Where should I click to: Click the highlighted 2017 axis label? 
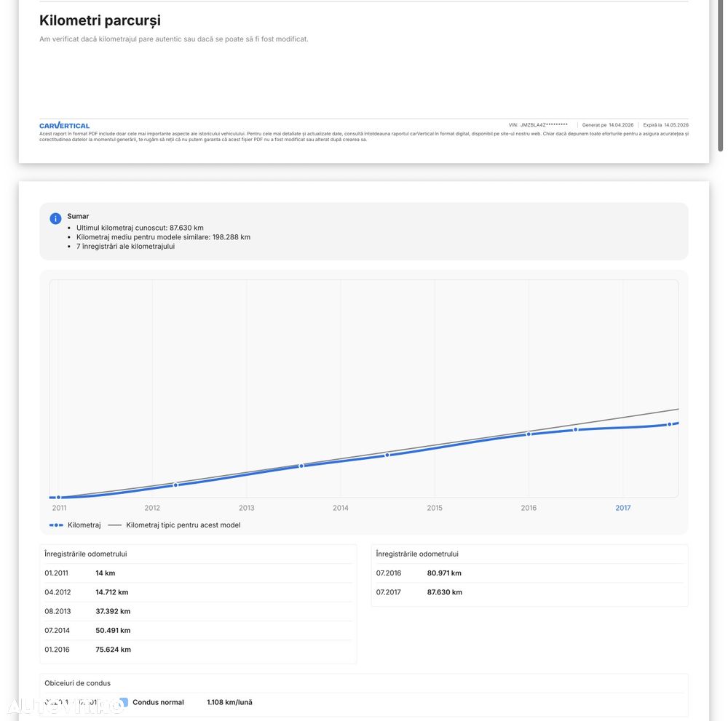pyautogui.click(x=622, y=508)
